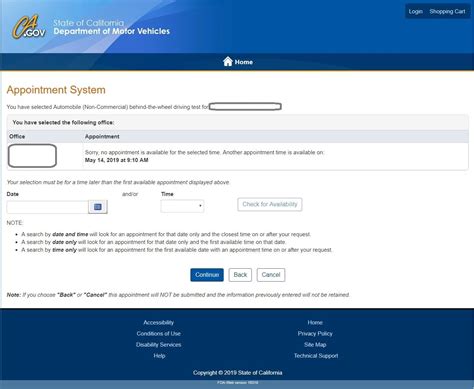Open the Login link in the header
This screenshot has height=389, width=474.
coord(415,11)
